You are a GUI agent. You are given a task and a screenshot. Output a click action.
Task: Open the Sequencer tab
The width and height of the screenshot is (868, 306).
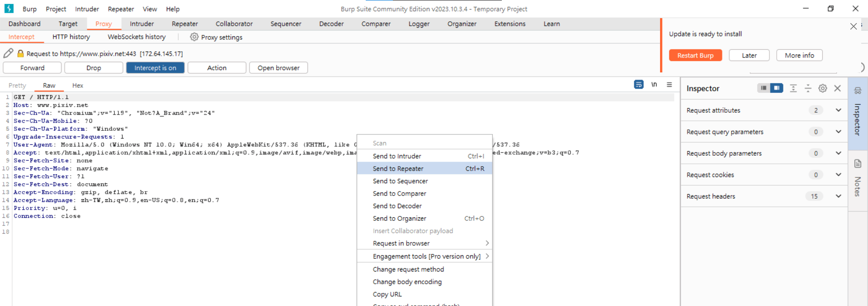pyautogui.click(x=286, y=24)
